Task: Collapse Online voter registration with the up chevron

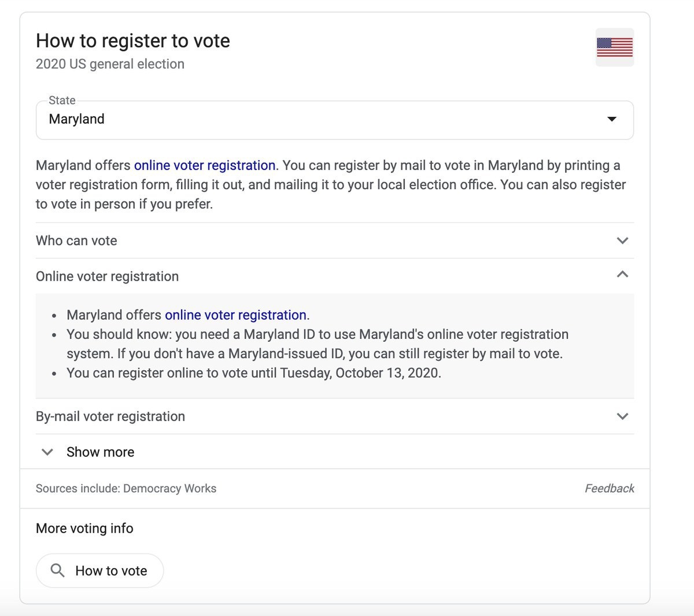Action: coord(622,275)
